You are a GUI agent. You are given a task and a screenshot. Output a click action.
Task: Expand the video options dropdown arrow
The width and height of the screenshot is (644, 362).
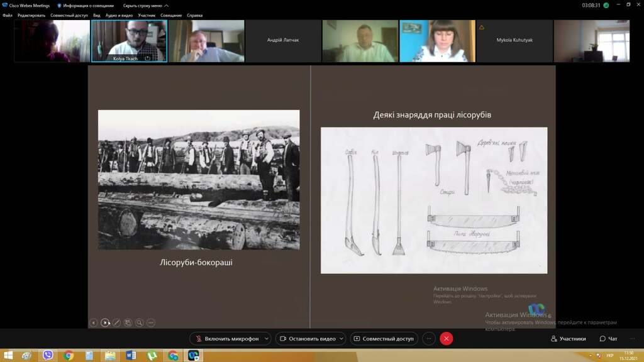coord(341,339)
